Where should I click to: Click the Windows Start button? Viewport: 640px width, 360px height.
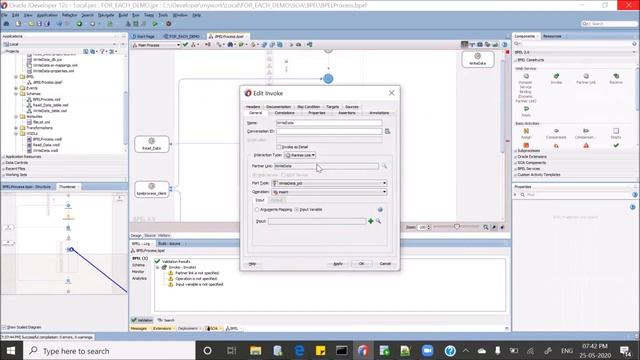click(11, 351)
